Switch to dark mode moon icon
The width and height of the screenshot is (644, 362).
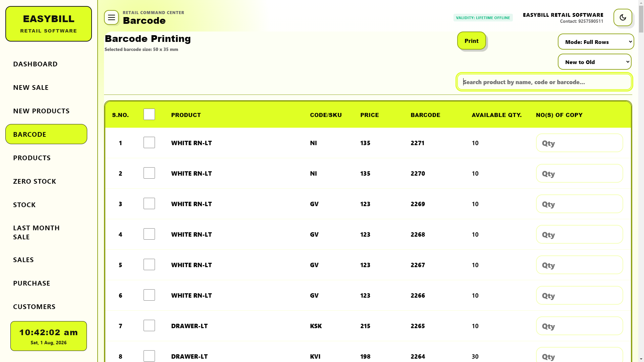(623, 17)
